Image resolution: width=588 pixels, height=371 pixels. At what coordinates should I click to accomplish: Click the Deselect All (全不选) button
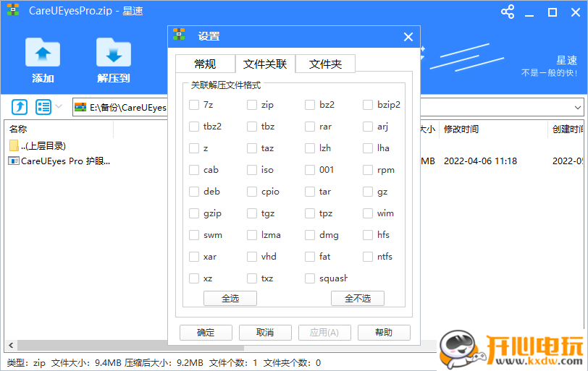[358, 299]
